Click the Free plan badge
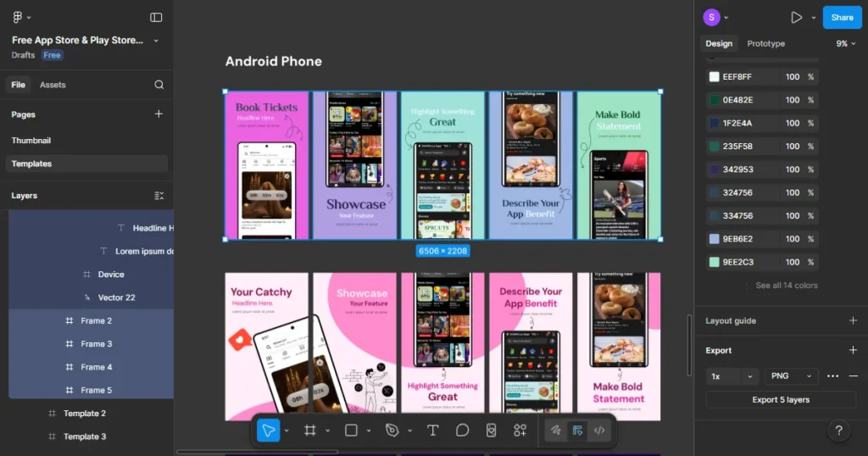868x456 pixels. 52,55
